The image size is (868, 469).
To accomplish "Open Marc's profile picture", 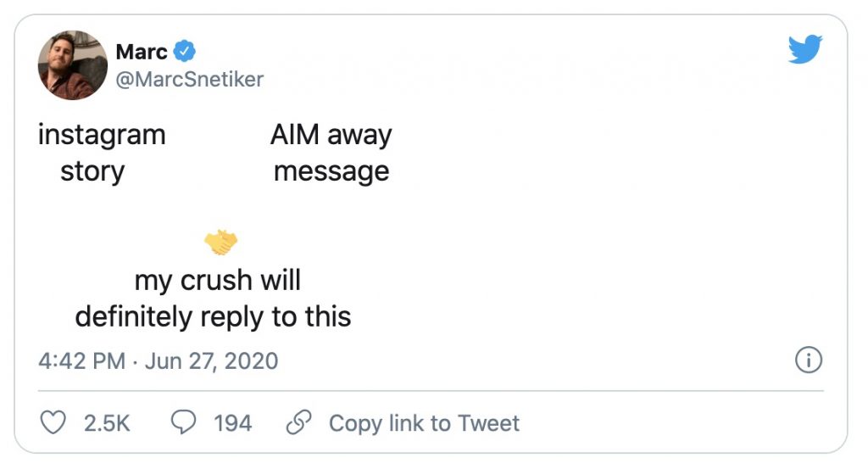I will pos(72,65).
